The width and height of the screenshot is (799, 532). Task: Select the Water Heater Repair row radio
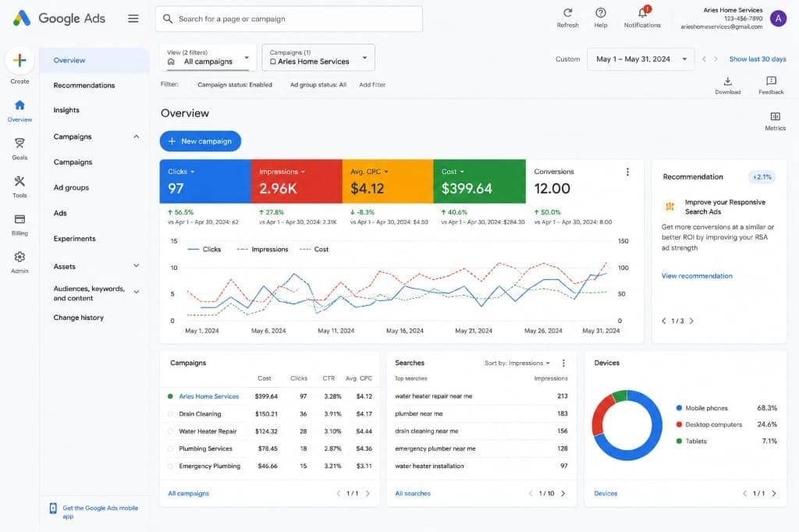click(x=170, y=431)
